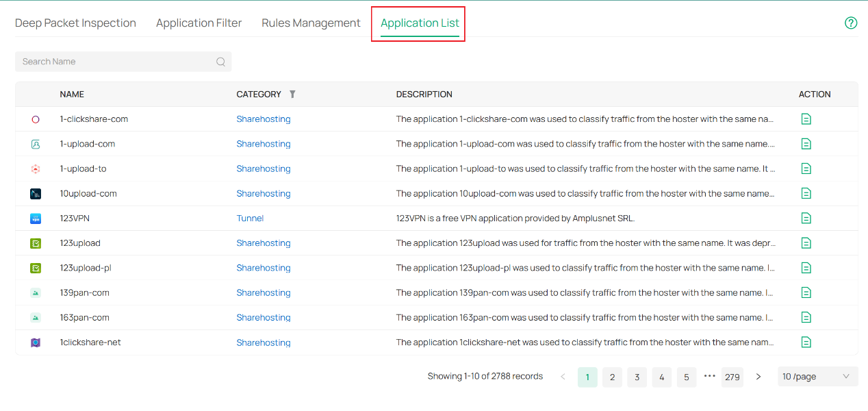Screen dimensions: 868x411
Task: Filter the Category column using funnel icon
Action: tap(292, 95)
